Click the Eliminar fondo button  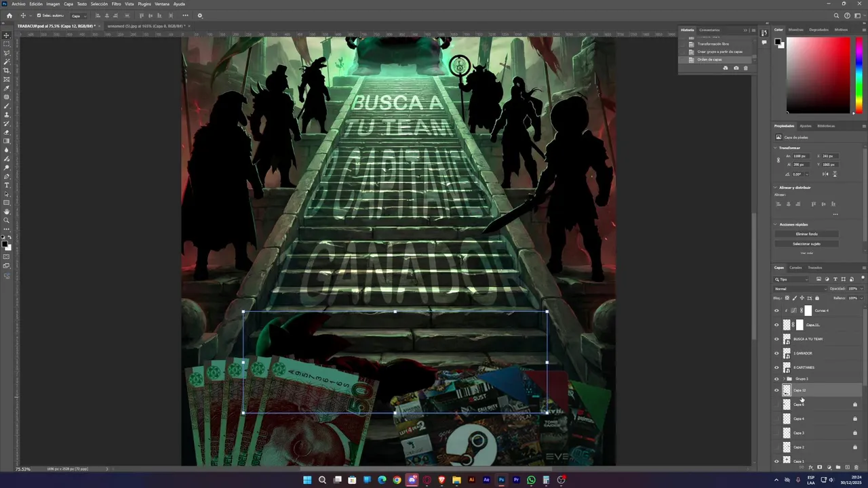[807, 234]
